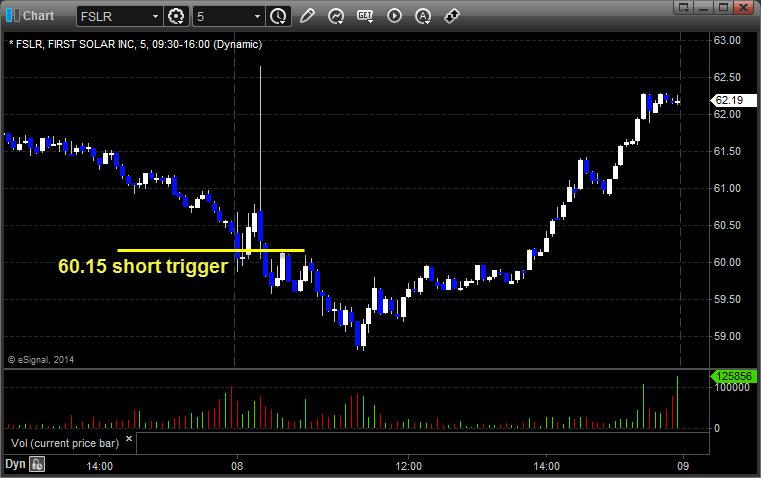Toggle the scale lock icon next to Dyn
The width and height of the screenshot is (761, 478).
pyautogui.click(x=37, y=464)
